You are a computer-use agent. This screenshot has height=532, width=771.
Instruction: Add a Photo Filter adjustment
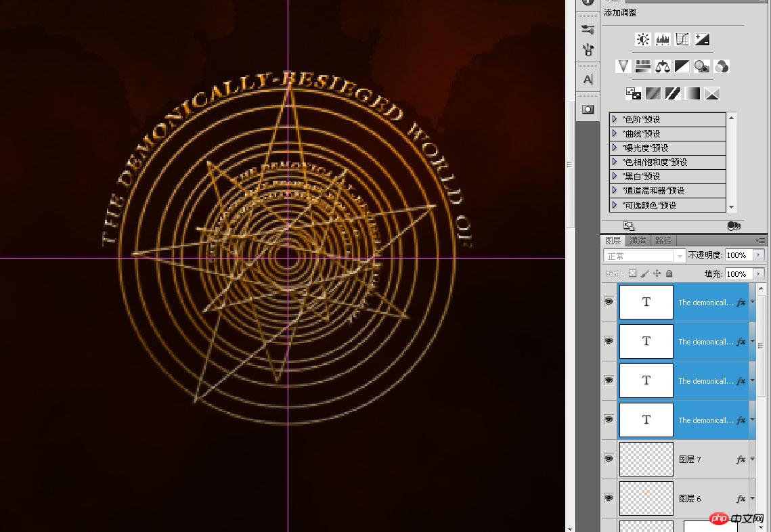pos(702,66)
